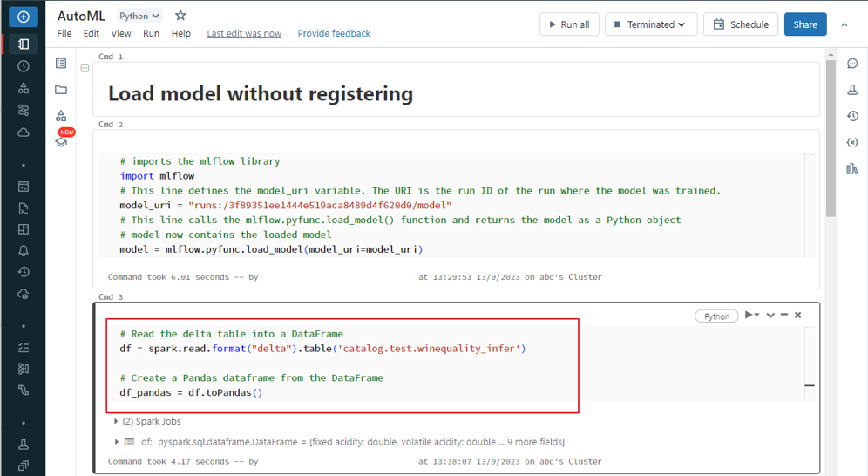
Task: Click the Command took 6.01 seconds text
Action: coord(168,276)
